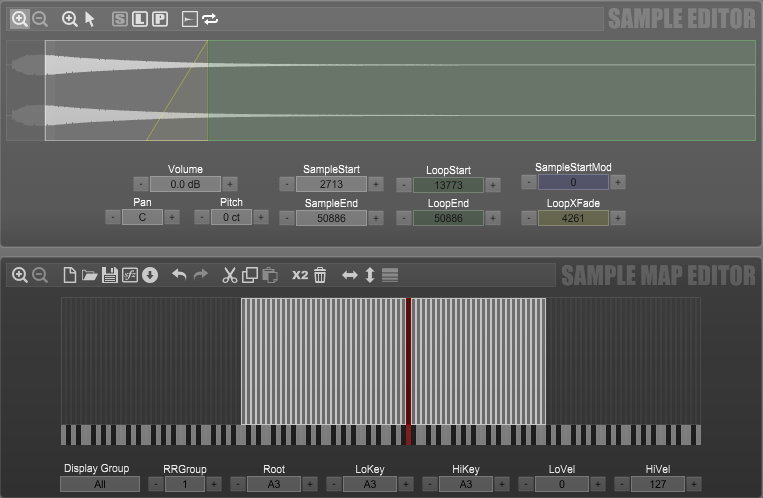Image resolution: width=763 pixels, height=498 pixels.
Task: Increase SampleStart with the plus button
Action: (376, 184)
